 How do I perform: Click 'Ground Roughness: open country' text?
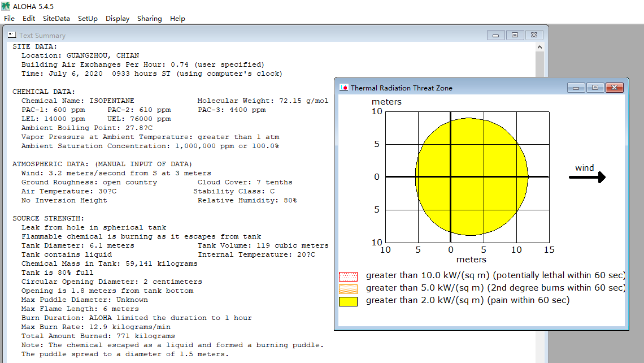89,182
